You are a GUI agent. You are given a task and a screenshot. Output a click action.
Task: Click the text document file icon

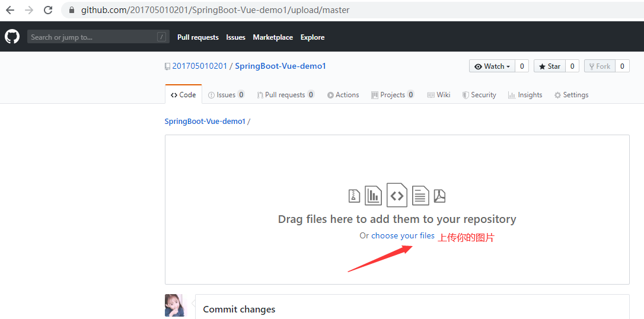(x=420, y=196)
